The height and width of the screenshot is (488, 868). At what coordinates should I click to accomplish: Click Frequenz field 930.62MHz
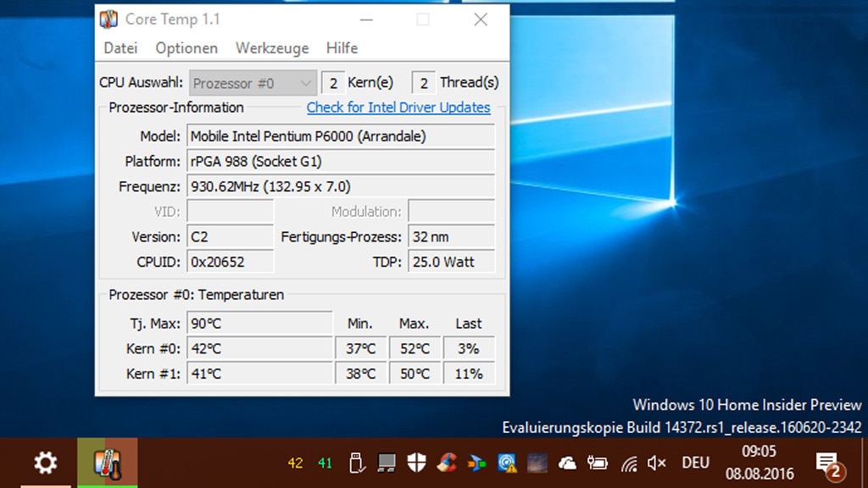341,186
